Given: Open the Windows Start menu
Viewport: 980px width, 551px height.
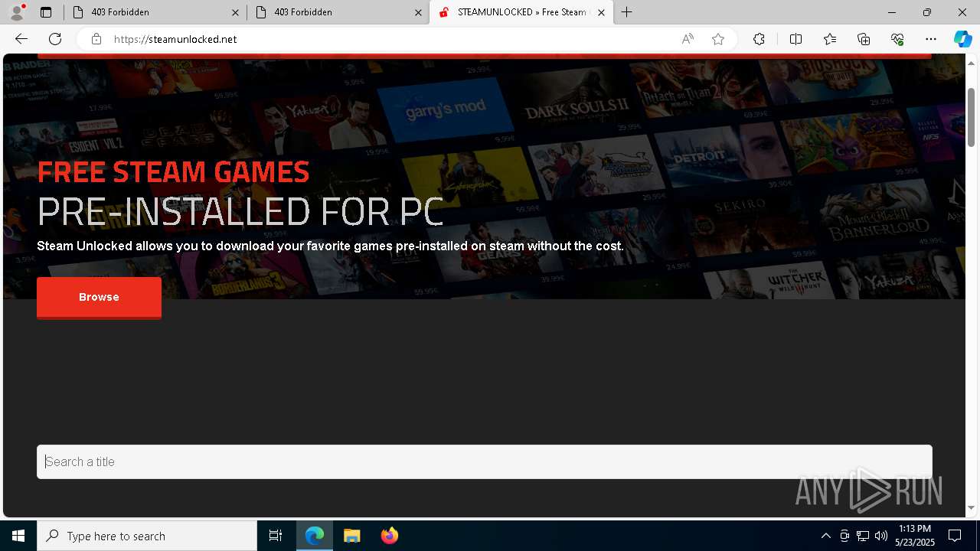Looking at the screenshot, I should [18, 536].
